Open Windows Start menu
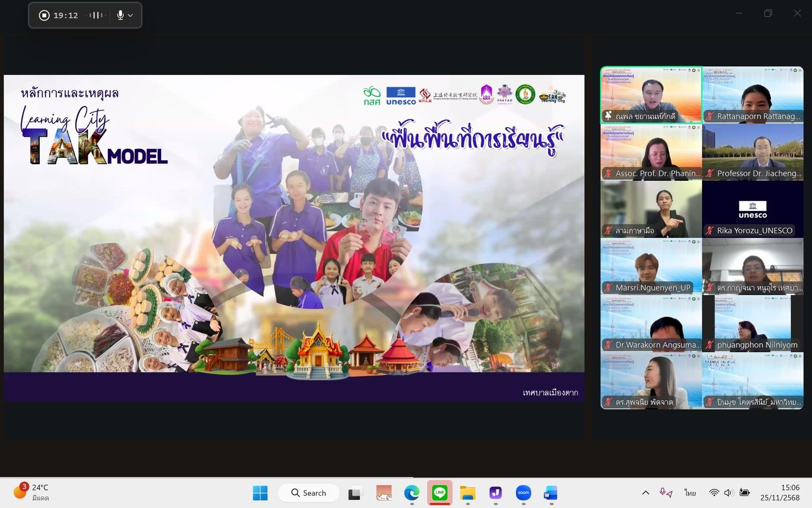 click(x=260, y=493)
